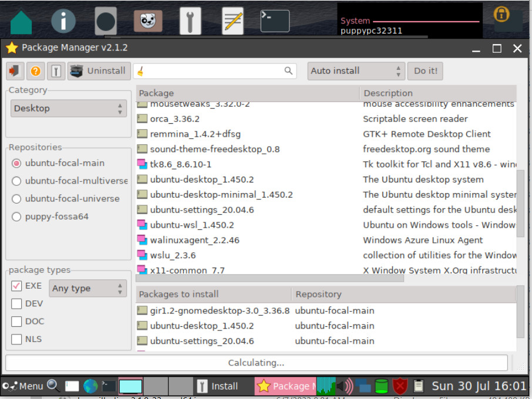The width and height of the screenshot is (532, 399).
Task: Click the Uninstall button
Action: click(x=99, y=71)
